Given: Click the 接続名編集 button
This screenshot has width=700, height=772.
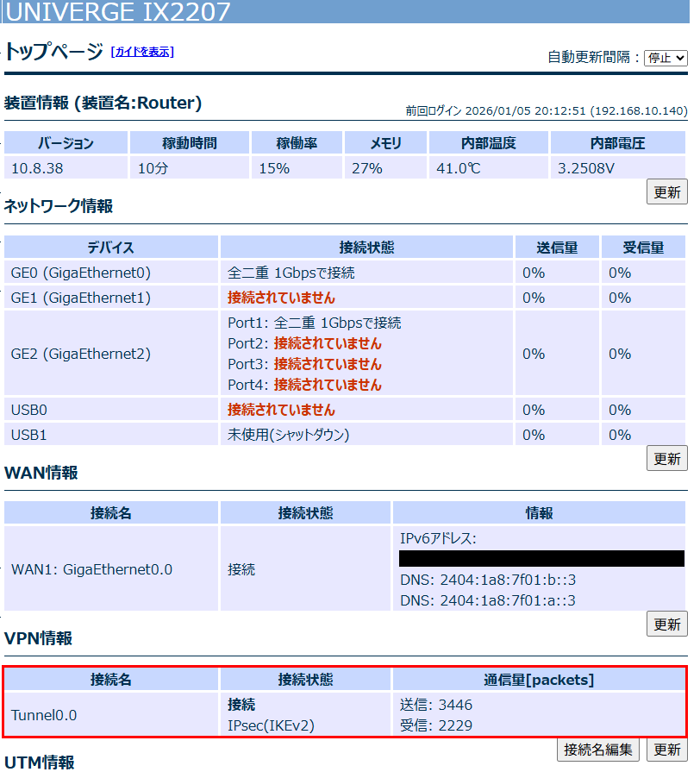Looking at the screenshot, I should [597, 750].
